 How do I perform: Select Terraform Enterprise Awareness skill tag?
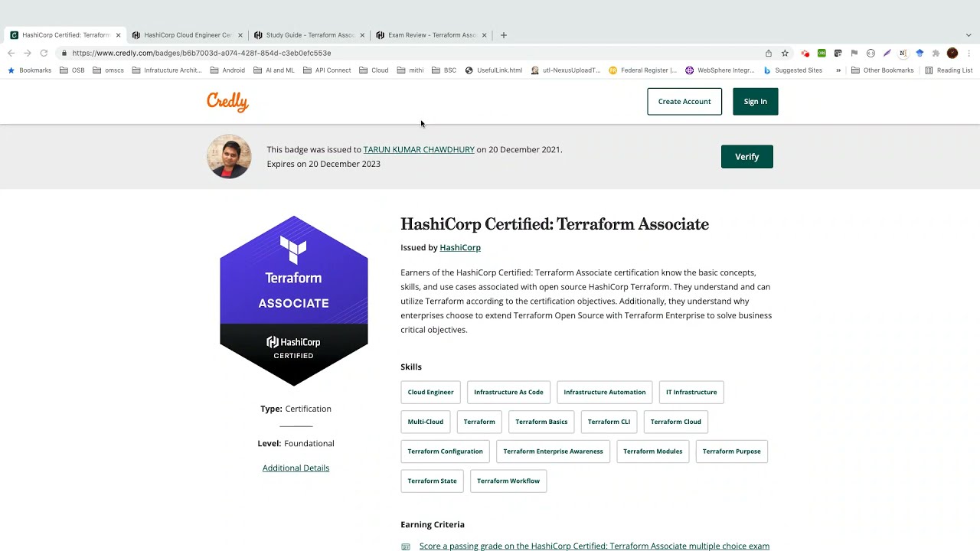pos(553,452)
